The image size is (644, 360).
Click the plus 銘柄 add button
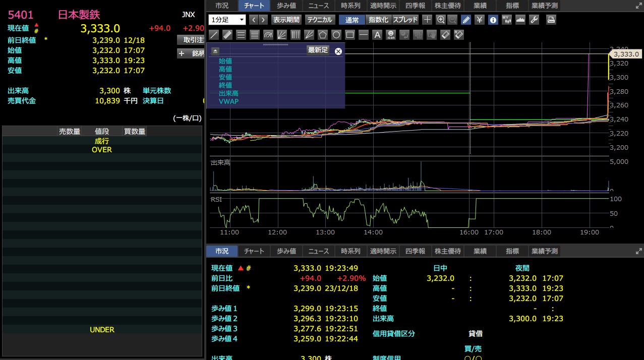[191, 53]
